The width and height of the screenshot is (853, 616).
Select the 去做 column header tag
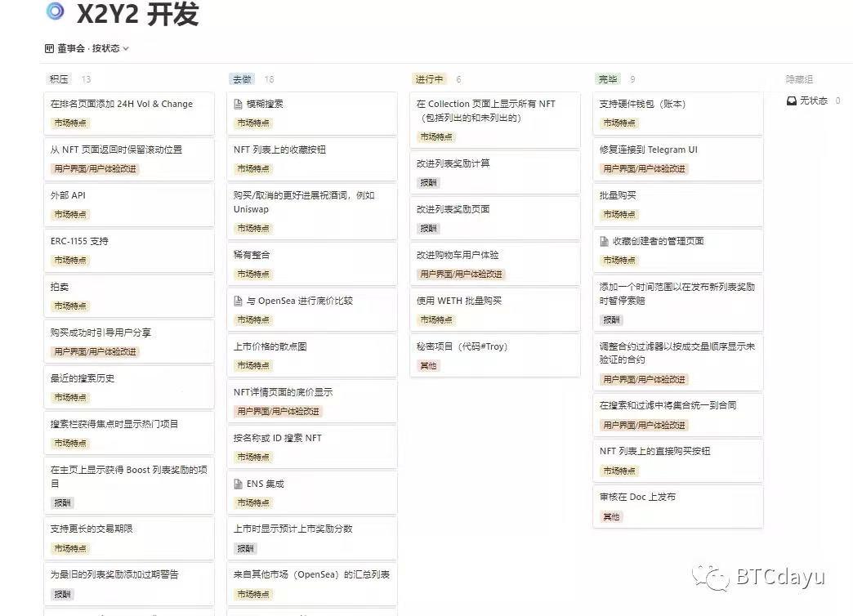pyautogui.click(x=242, y=79)
